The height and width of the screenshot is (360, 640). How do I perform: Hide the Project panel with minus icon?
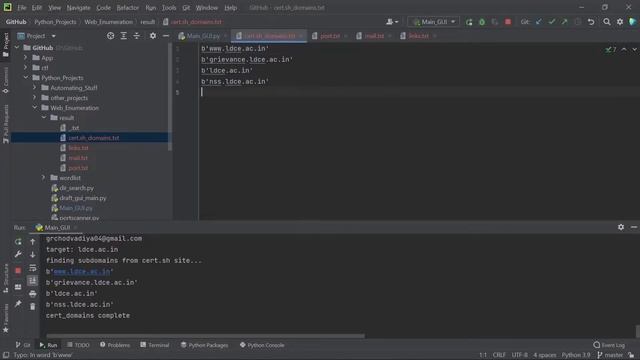pos(166,36)
